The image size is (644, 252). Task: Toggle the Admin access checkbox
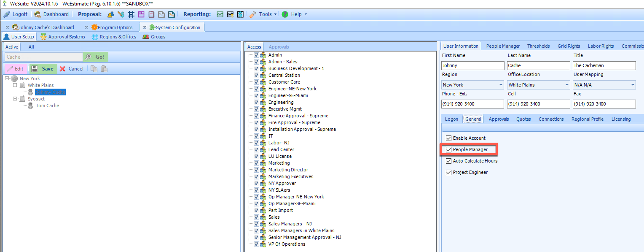pos(256,55)
